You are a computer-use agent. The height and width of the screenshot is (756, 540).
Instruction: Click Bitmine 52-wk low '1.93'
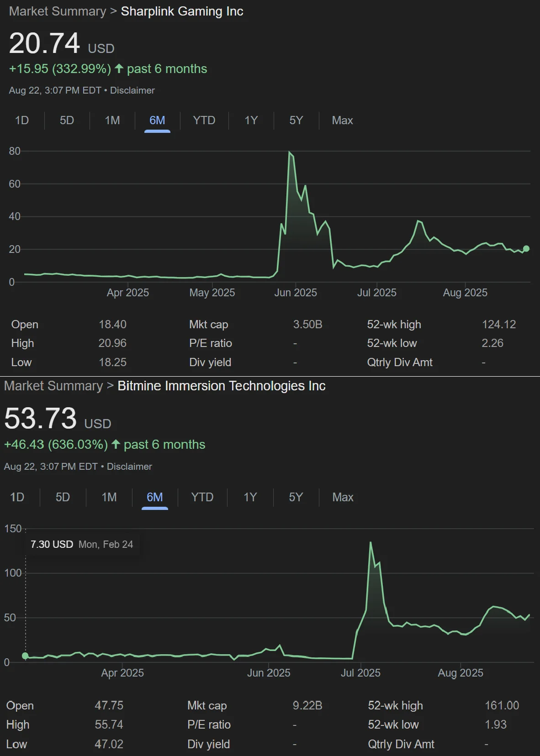[496, 724]
